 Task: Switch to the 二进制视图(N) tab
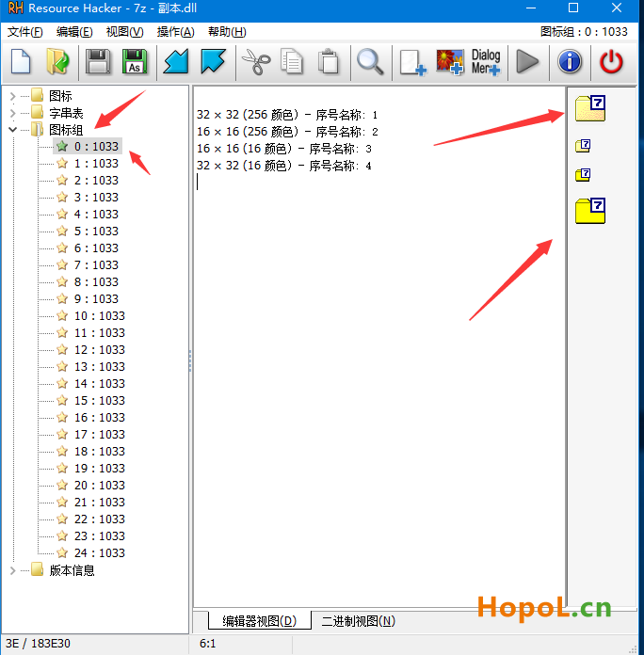tap(358, 621)
